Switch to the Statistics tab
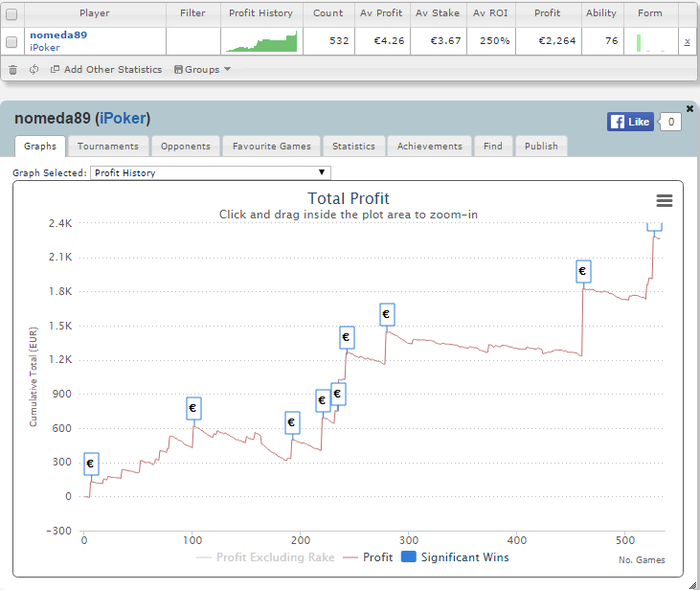700x590 pixels. pos(354,146)
